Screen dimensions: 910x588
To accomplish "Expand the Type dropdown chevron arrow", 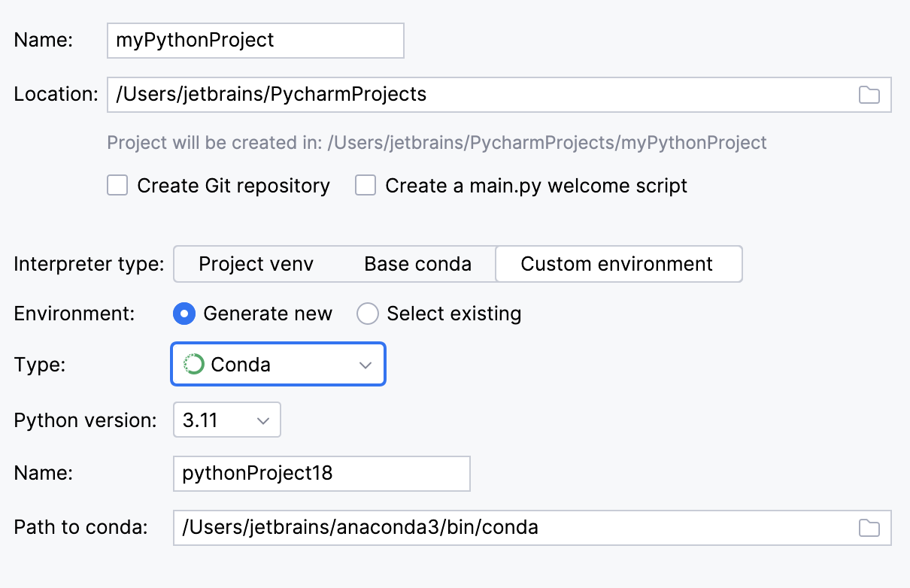I will tap(366, 365).
